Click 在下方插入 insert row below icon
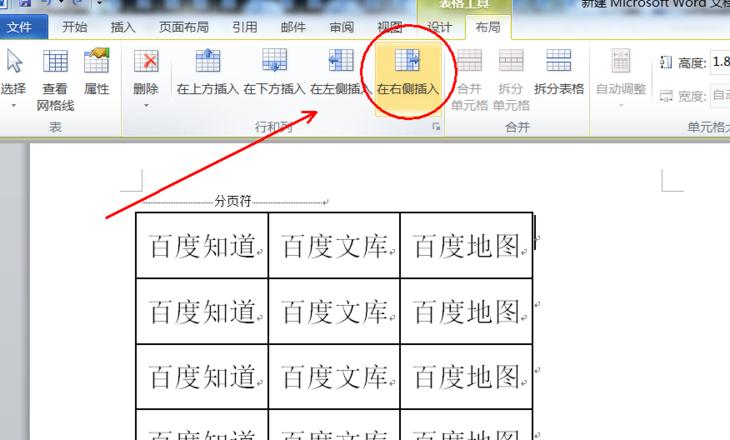Image resolution: width=730 pixels, height=440 pixels. pyautogui.click(x=274, y=61)
